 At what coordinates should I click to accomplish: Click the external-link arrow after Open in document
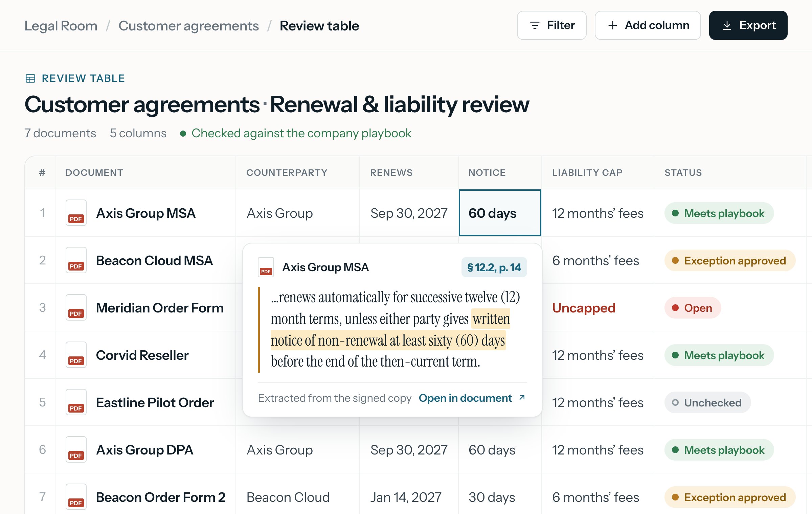coord(522,398)
